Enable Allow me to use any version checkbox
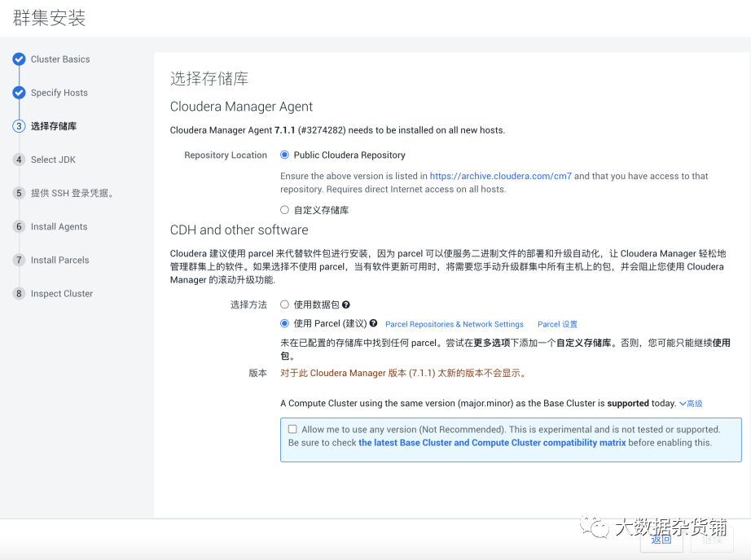This screenshot has height=560, width=751. (x=292, y=429)
